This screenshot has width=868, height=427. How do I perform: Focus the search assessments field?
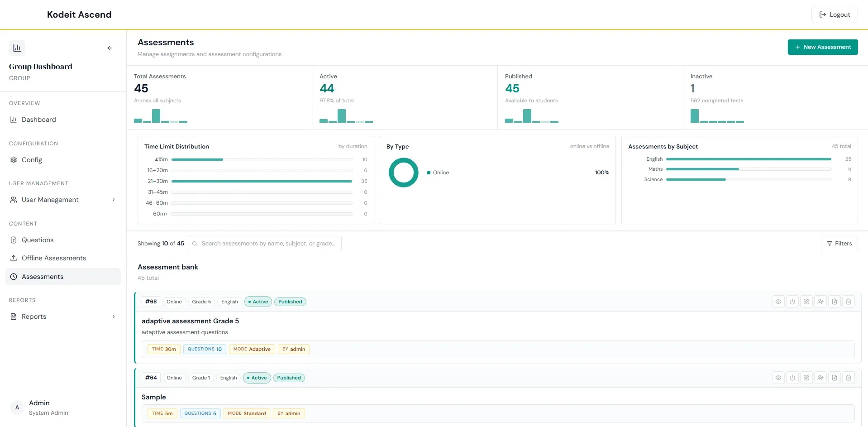265,244
